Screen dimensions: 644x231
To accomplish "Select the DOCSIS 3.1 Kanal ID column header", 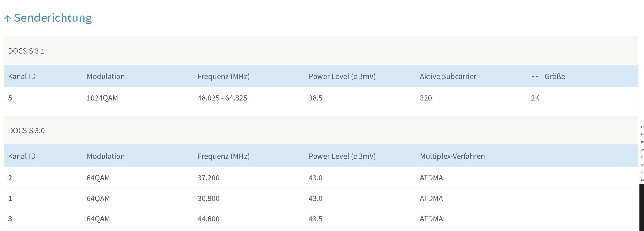I will [x=22, y=76].
